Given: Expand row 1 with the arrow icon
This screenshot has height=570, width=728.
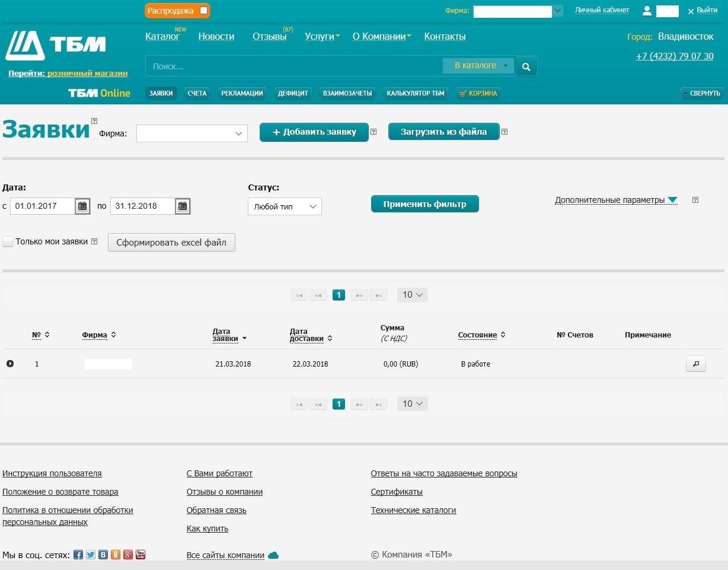Looking at the screenshot, I should click(x=10, y=364).
